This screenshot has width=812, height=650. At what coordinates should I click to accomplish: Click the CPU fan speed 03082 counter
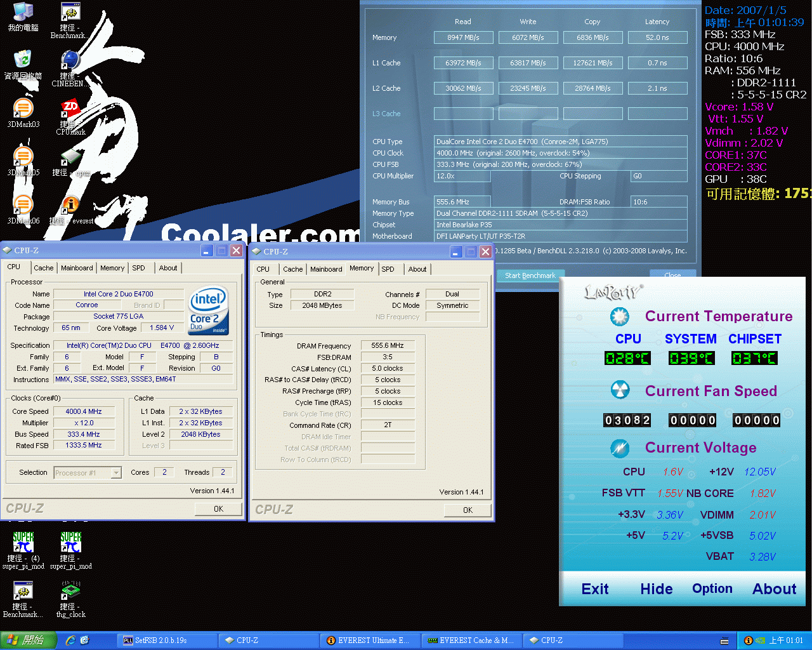click(627, 420)
